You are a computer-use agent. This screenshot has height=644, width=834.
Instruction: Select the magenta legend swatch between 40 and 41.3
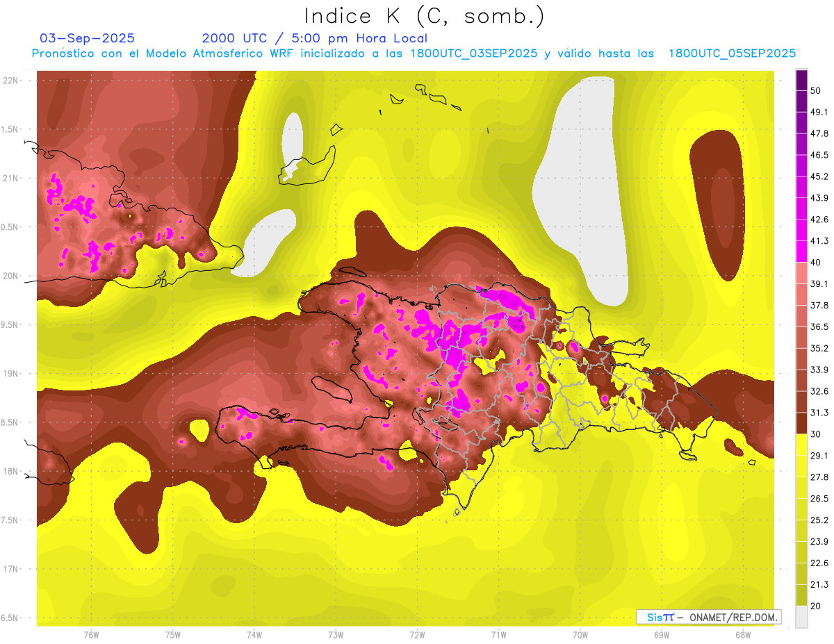pyautogui.click(x=801, y=251)
